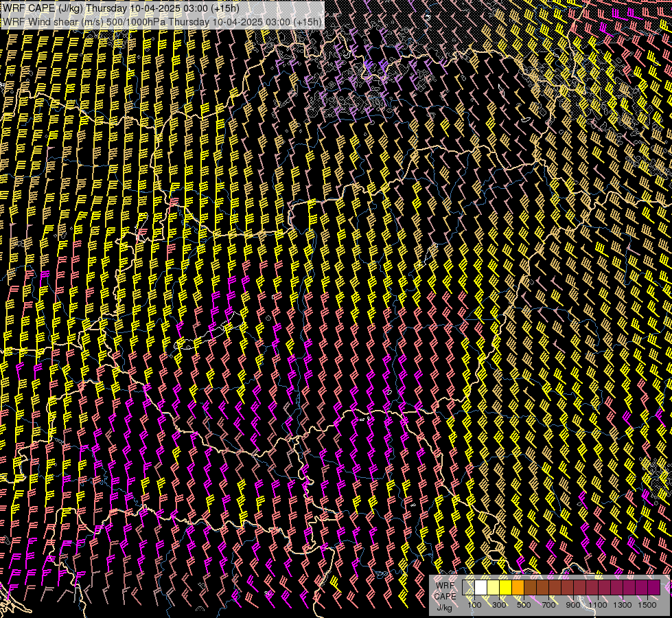Click the purple last legend swatch
The width and height of the screenshot is (672, 618).
pos(654,588)
